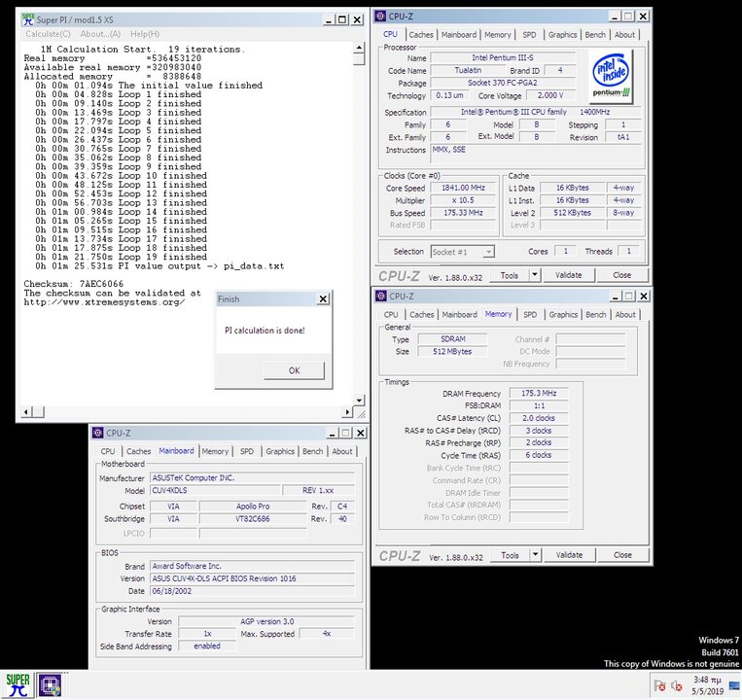
Task: Open CPU-Z from the taskbar
Action: point(50,684)
